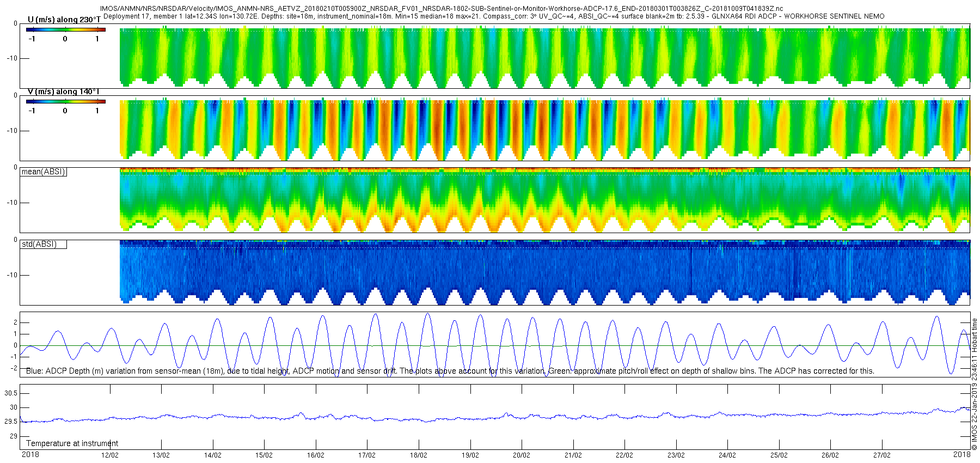The width and height of the screenshot is (980, 463).
Task: Click the -2 label on depth variation axis
Action: tap(14, 368)
